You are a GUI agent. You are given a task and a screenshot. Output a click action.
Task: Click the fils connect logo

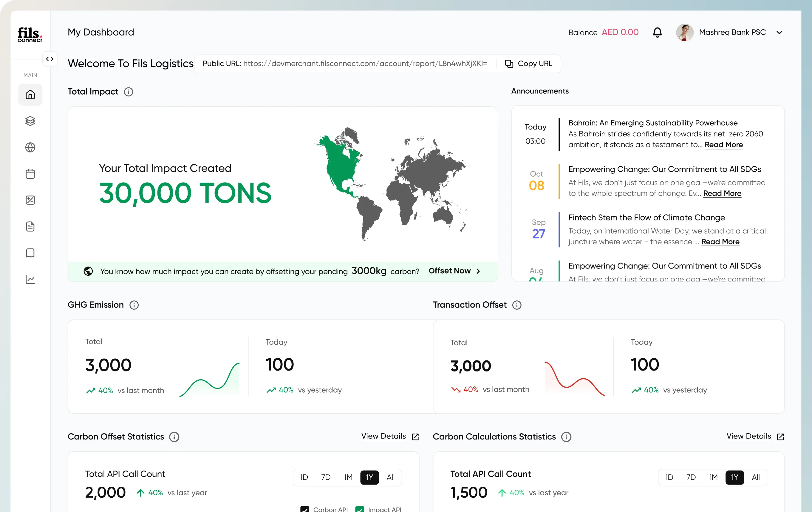(30, 34)
